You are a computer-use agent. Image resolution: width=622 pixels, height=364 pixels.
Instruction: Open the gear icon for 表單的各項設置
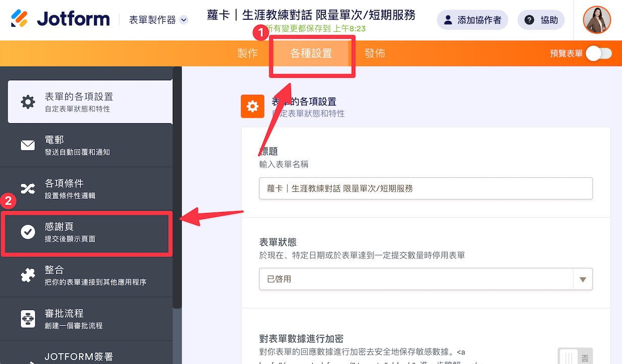click(28, 102)
